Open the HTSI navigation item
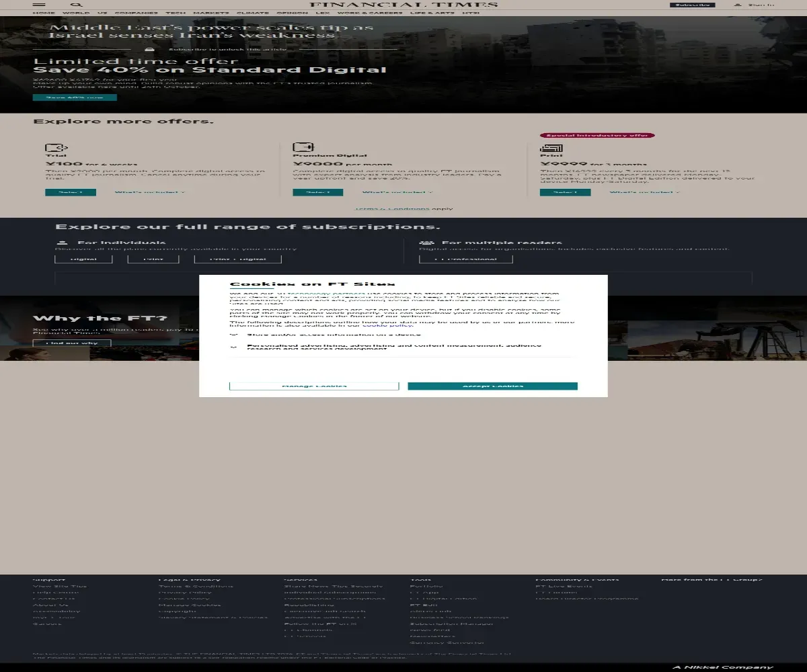The width and height of the screenshot is (807, 672). (471, 13)
